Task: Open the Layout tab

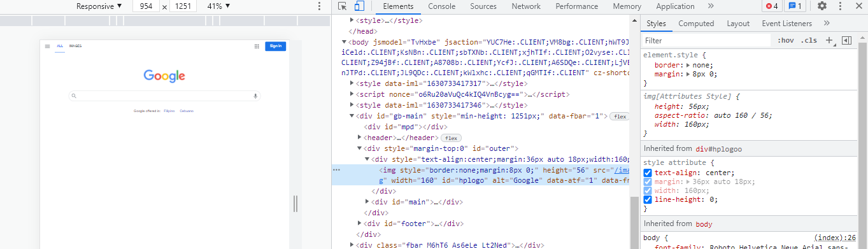Action: 738,24
